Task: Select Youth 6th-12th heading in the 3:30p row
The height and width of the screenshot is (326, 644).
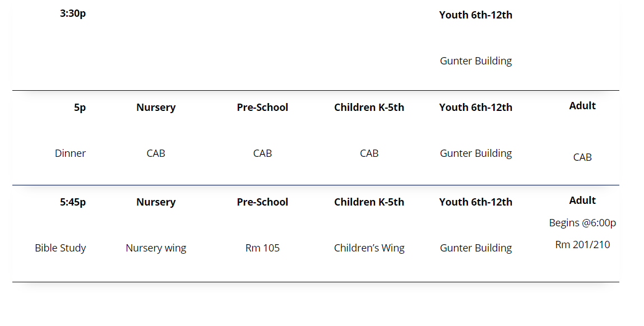Action: point(476,15)
